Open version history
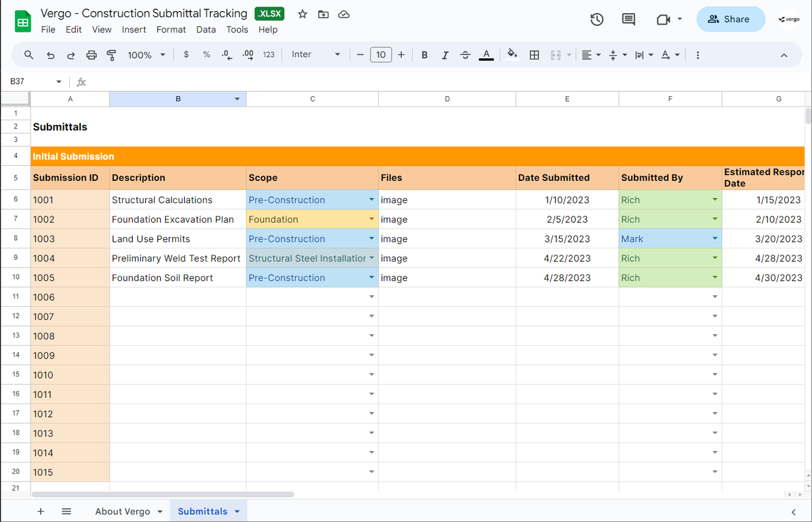Screen dimensions: 812x522 tap(597, 19)
